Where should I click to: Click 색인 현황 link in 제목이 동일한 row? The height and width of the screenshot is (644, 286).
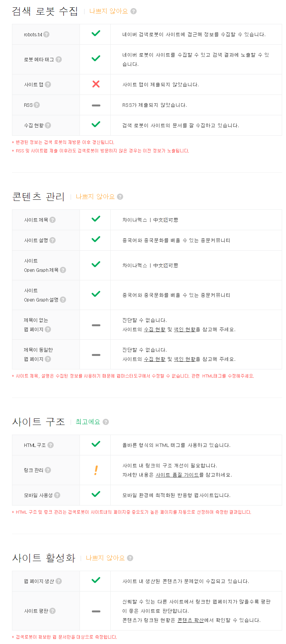point(184,359)
